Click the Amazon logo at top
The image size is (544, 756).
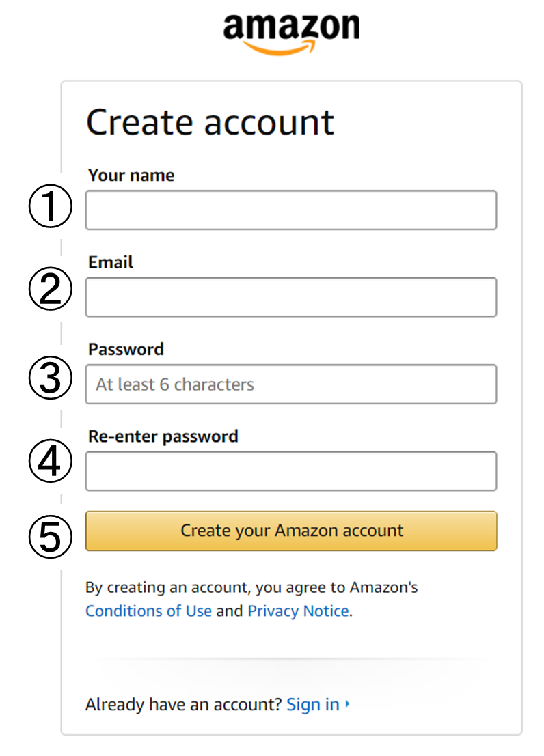point(291,33)
